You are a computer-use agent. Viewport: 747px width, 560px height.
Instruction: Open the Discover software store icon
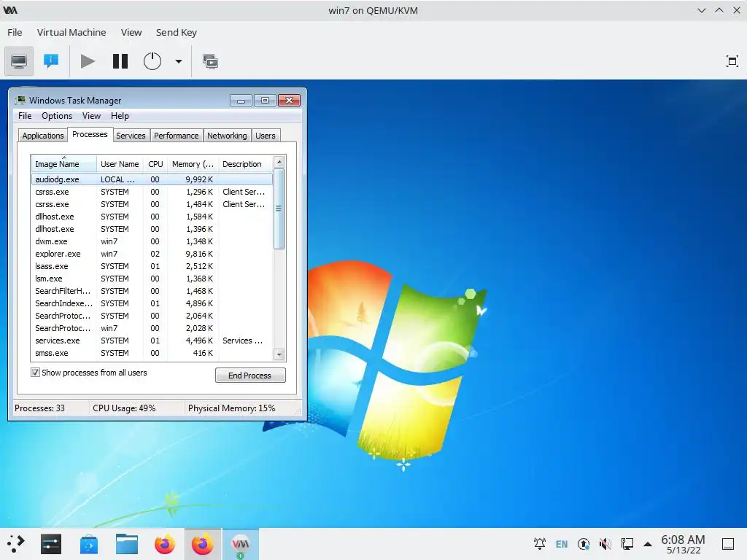tap(88, 544)
